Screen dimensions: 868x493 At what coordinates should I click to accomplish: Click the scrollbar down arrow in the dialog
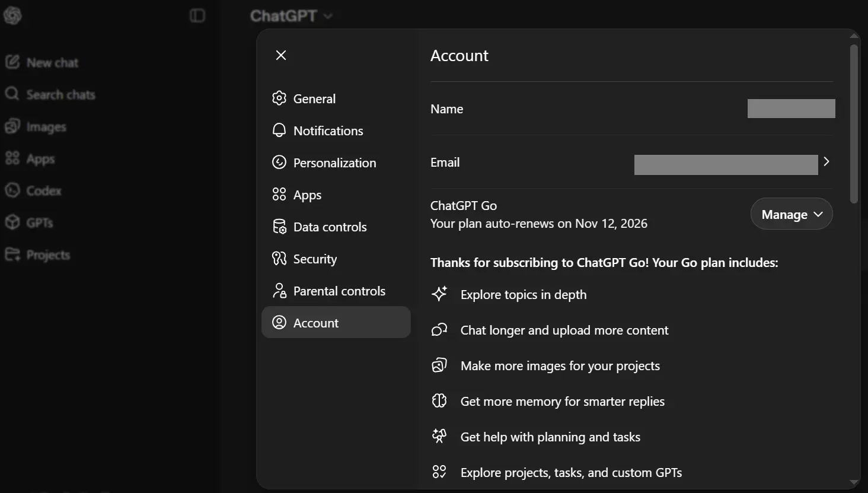point(854,483)
